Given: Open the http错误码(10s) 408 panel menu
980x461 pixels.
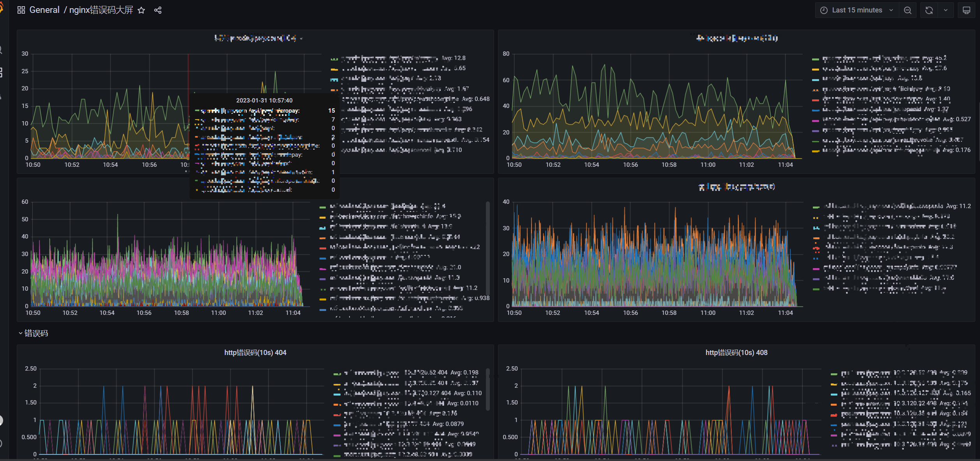Looking at the screenshot, I should [x=736, y=353].
